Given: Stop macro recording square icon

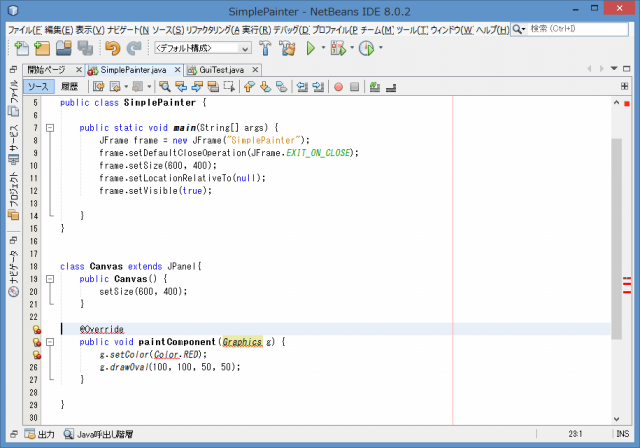Looking at the screenshot, I should [354, 86].
